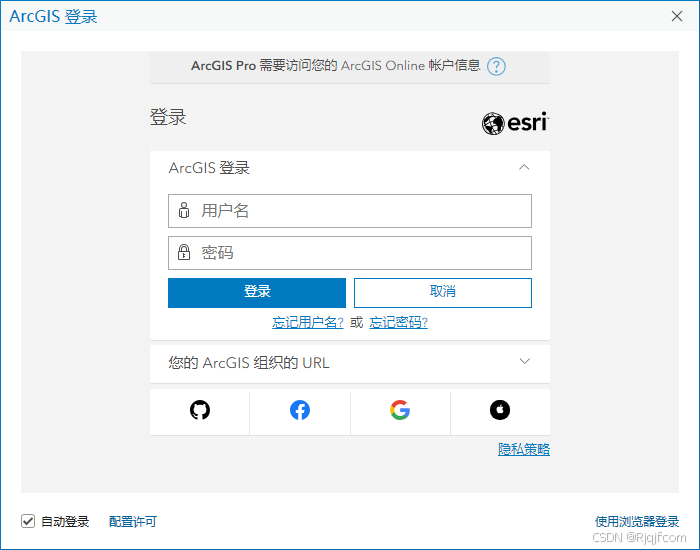
Task: Click the 用户名 input field
Action: click(350, 211)
